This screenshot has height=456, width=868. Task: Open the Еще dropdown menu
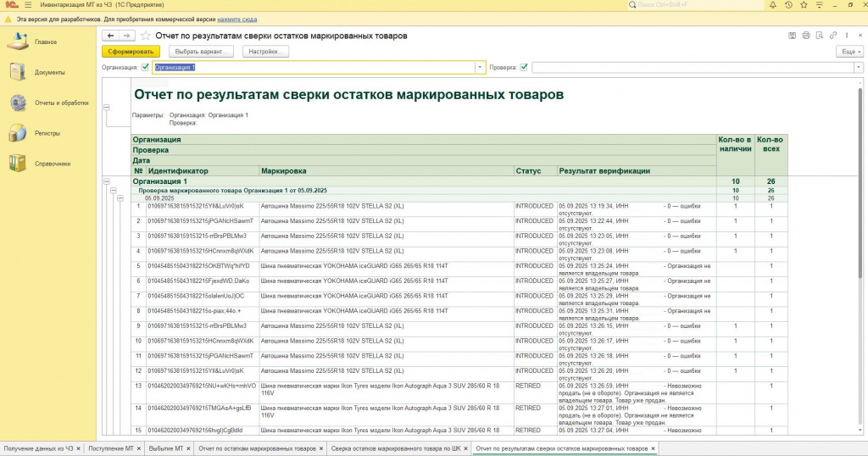[849, 52]
